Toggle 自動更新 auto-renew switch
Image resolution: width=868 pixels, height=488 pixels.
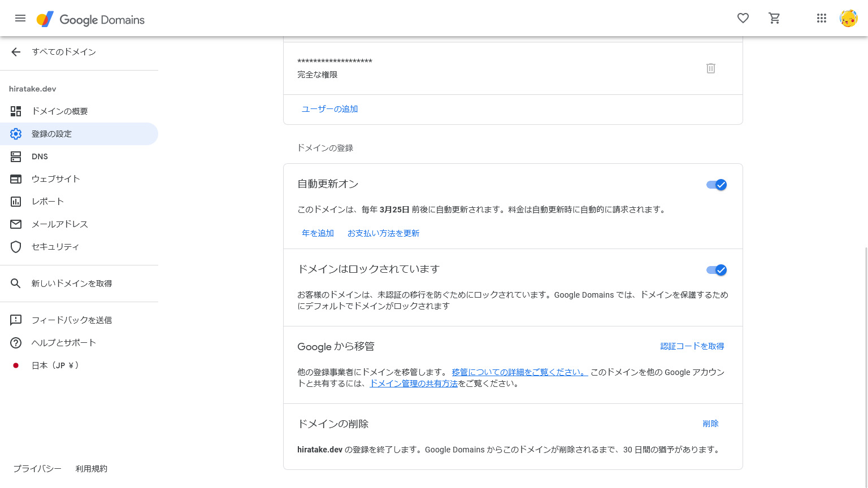[x=717, y=185]
